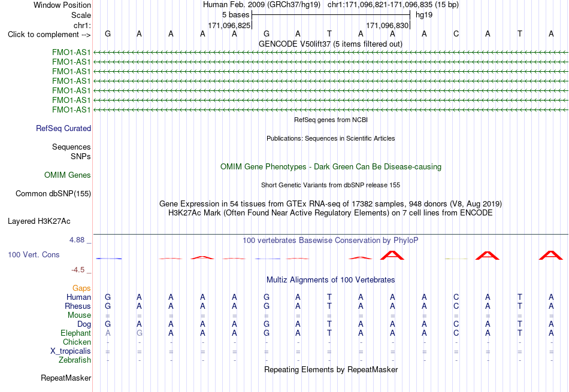Click '100 vertebrates Basewise Conservation by PhyloP' title
This screenshot has width=569, height=392.
(331, 241)
